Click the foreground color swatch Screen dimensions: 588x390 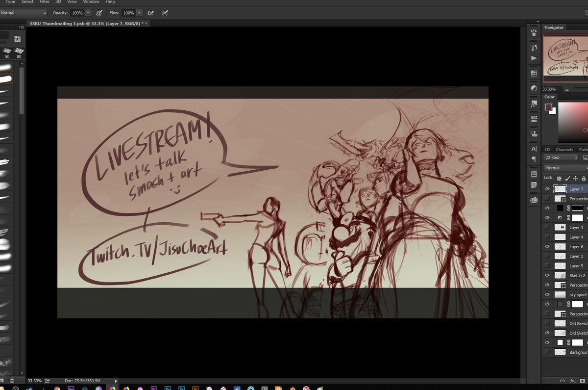(x=549, y=107)
